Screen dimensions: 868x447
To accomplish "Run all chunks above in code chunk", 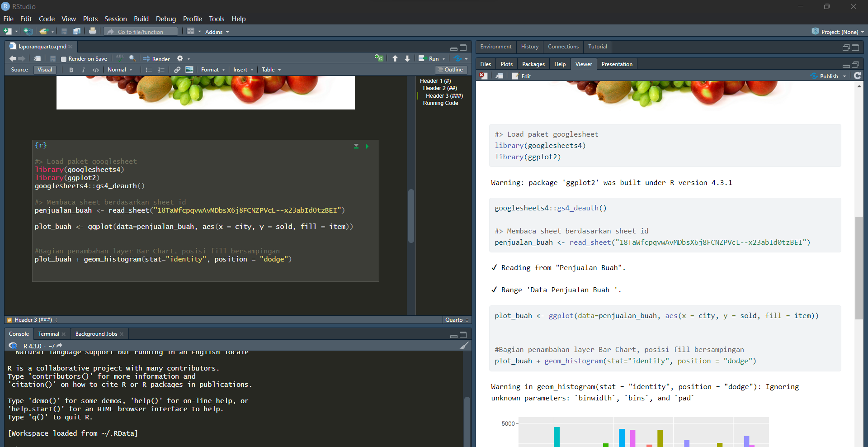I will [x=356, y=146].
